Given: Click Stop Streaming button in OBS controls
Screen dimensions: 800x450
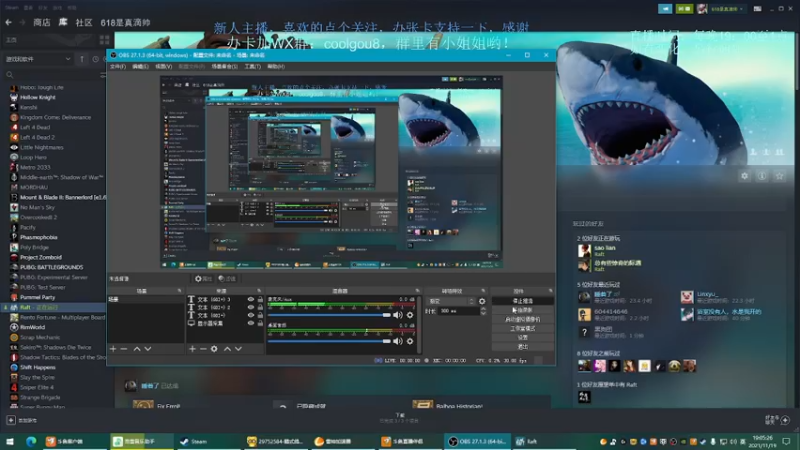Looking at the screenshot, I should pos(522,301).
